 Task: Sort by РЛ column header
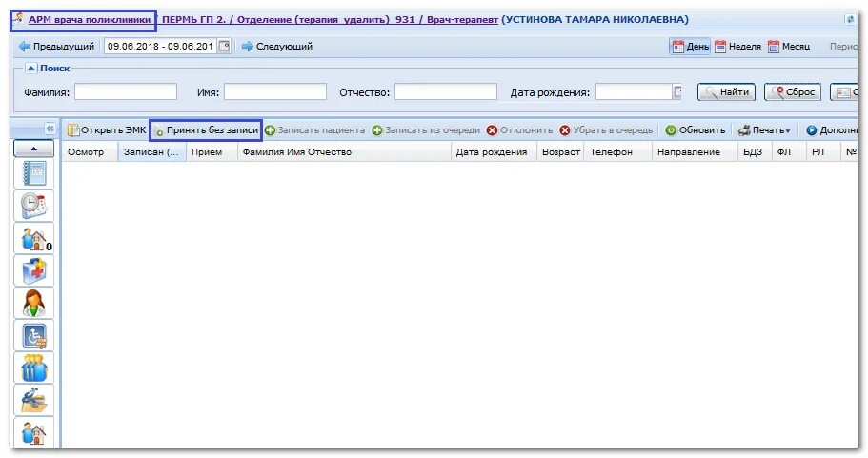(822, 152)
